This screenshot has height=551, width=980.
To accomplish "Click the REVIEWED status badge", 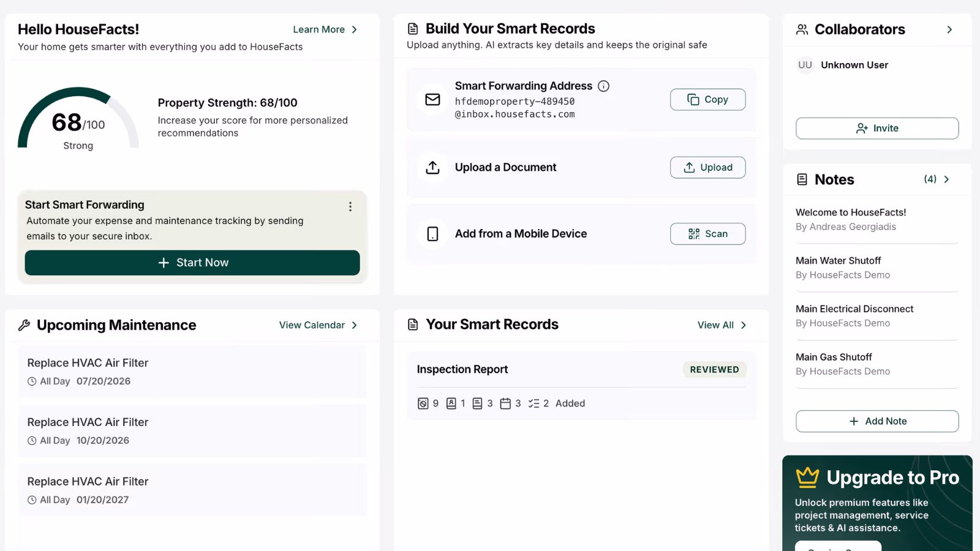I will point(714,370).
